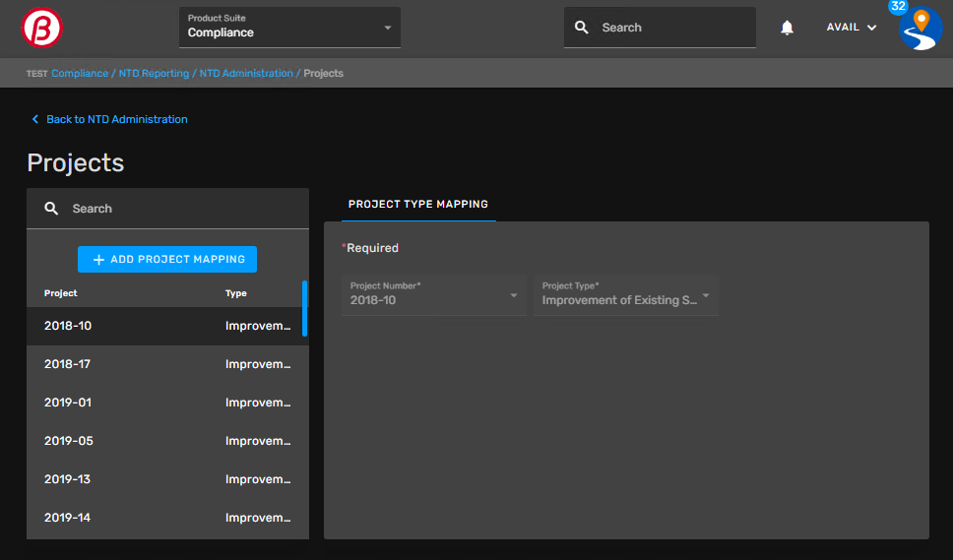This screenshot has height=560, width=953.
Task: Select project 2018-10 row
Action: click(x=167, y=326)
